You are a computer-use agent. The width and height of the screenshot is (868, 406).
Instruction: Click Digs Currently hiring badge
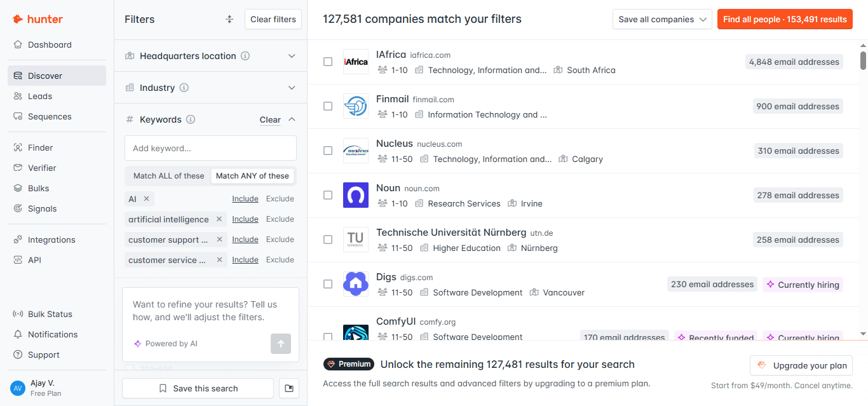pyautogui.click(x=803, y=285)
